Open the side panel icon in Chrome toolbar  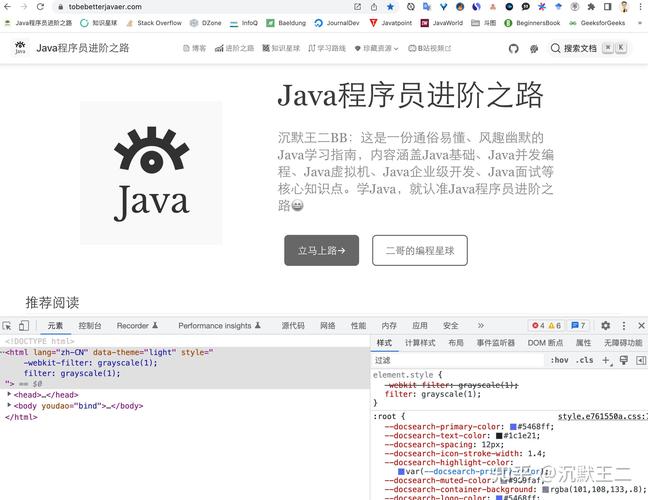(x=608, y=7)
